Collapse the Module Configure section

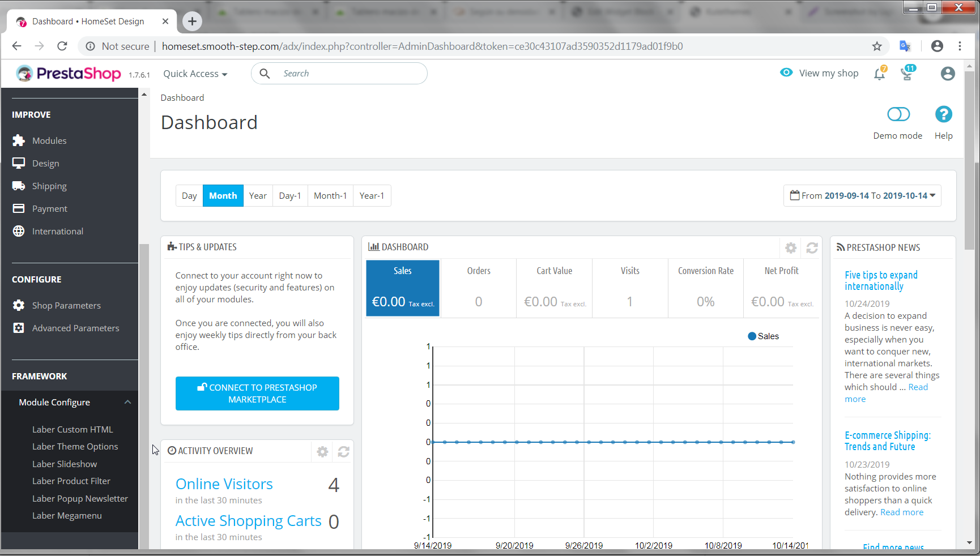[x=127, y=402]
